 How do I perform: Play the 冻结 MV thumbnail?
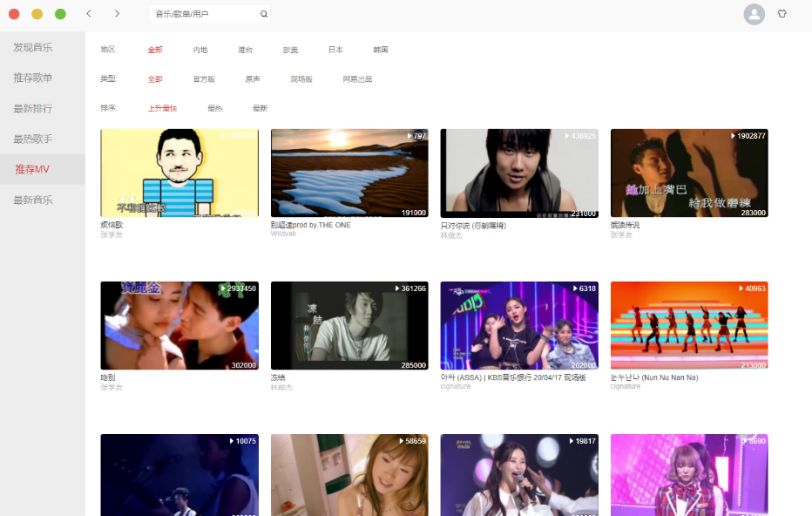pyautogui.click(x=349, y=325)
